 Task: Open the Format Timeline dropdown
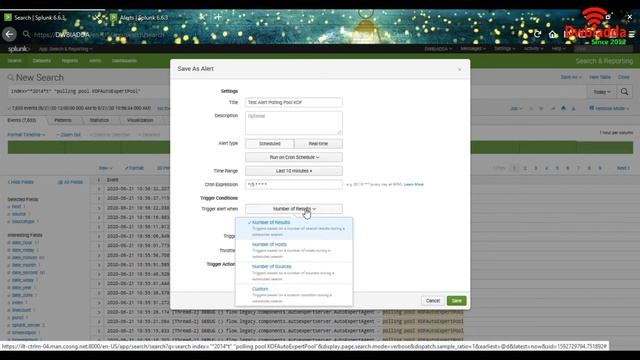pyautogui.click(x=26, y=135)
